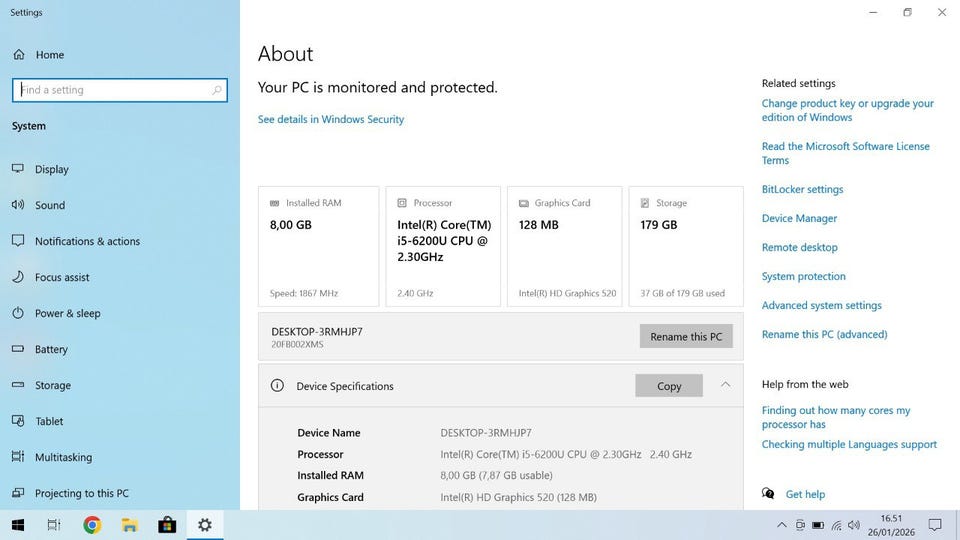Click the 179 GB storage value
This screenshot has width=960, height=540.
[x=659, y=225]
